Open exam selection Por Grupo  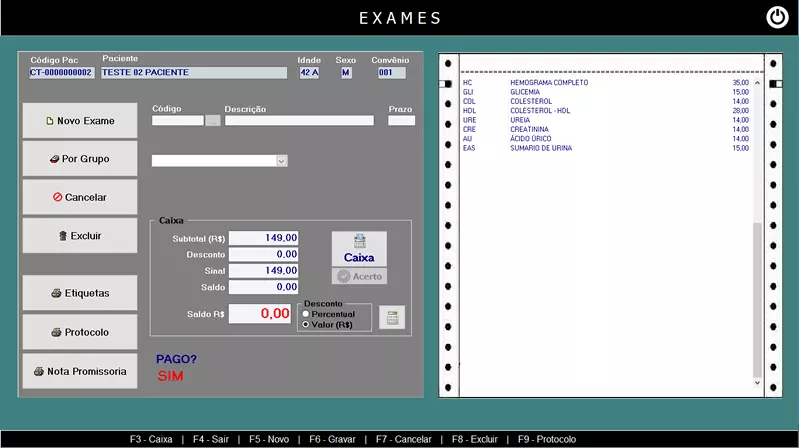click(80, 159)
